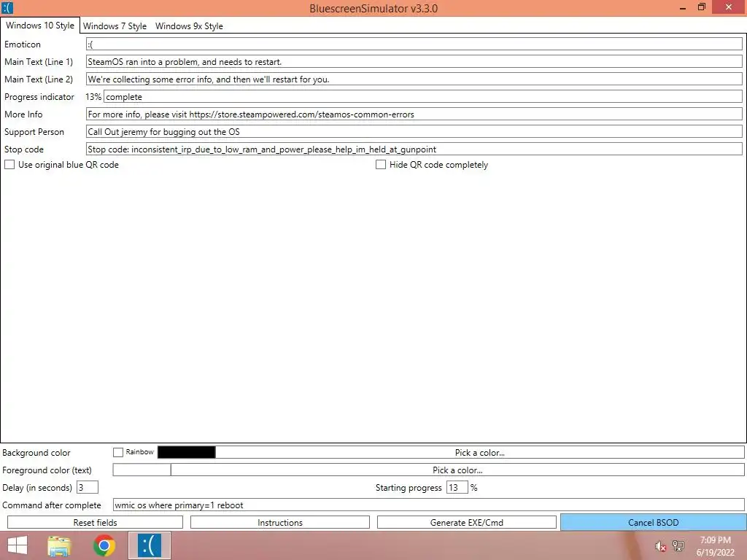Click the '13%' progress value text

tap(93, 97)
